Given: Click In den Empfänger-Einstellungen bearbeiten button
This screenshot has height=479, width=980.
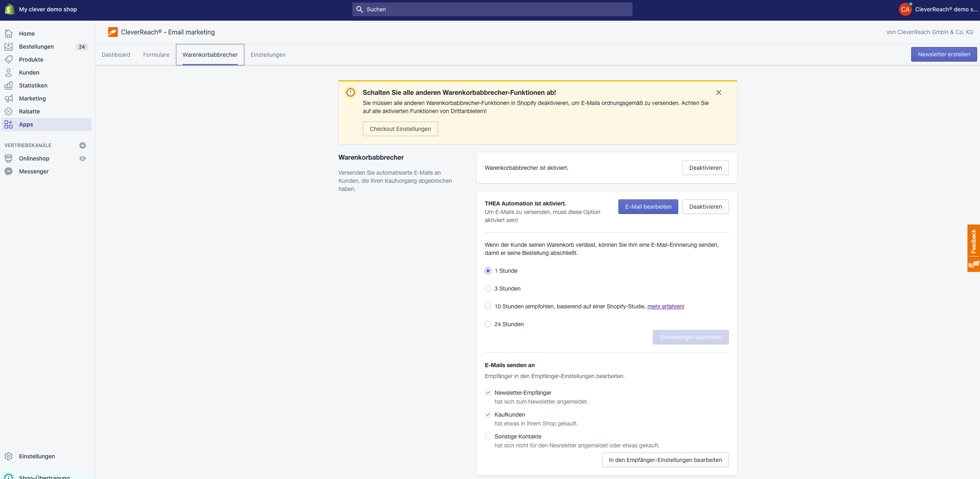Looking at the screenshot, I should [665, 460].
